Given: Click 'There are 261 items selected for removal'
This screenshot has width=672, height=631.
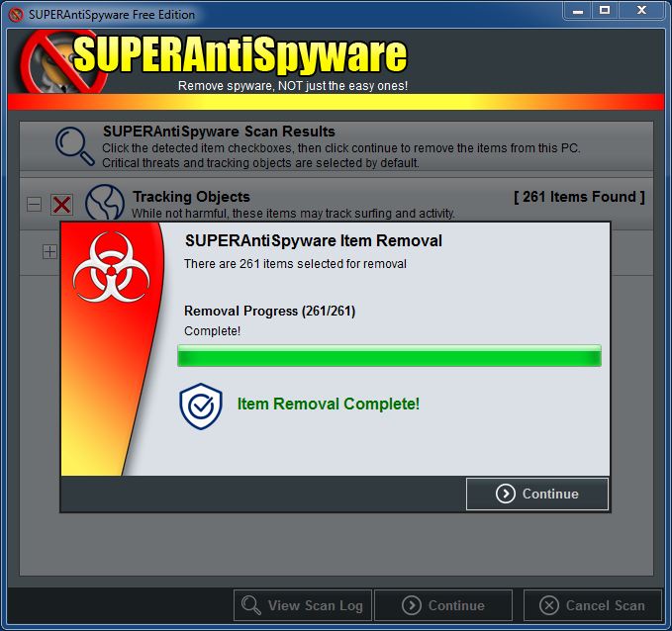Looking at the screenshot, I should 295,264.
